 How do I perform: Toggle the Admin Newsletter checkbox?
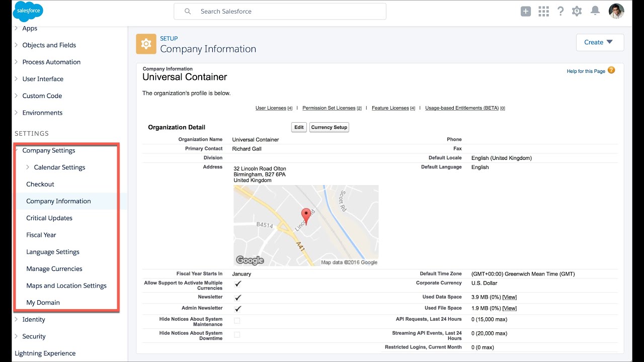(238, 308)
